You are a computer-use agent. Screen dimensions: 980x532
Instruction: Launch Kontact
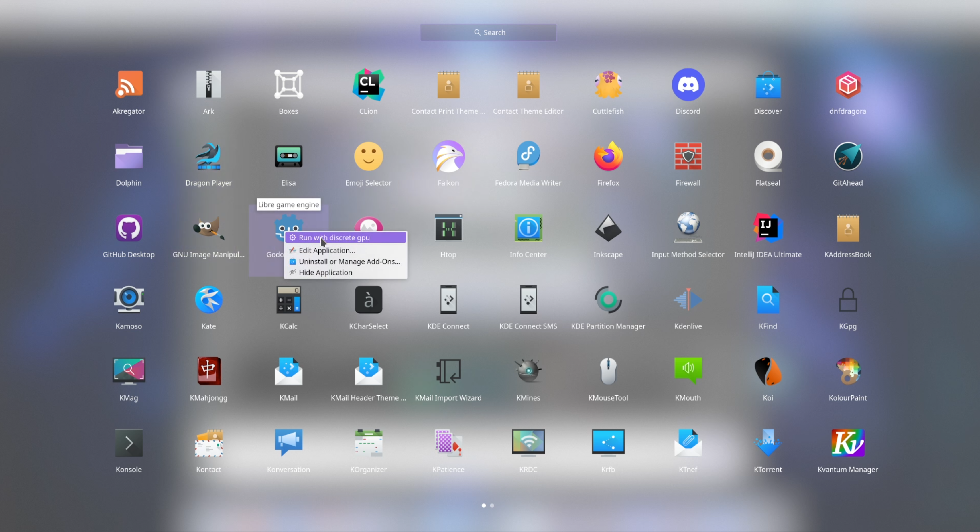click(x=208, y=443)
